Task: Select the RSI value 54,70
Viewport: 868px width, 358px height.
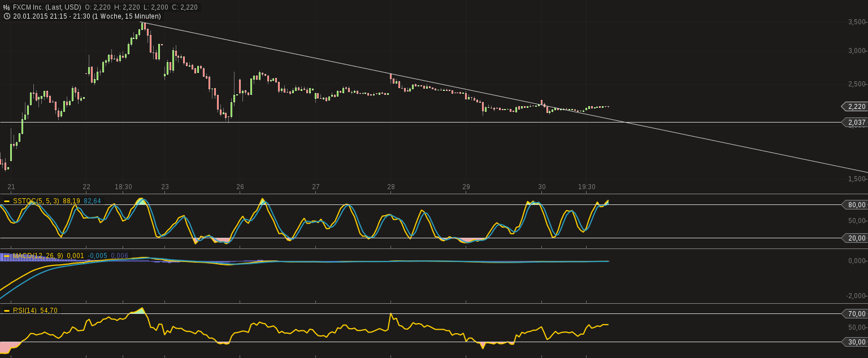Action: 48,309
